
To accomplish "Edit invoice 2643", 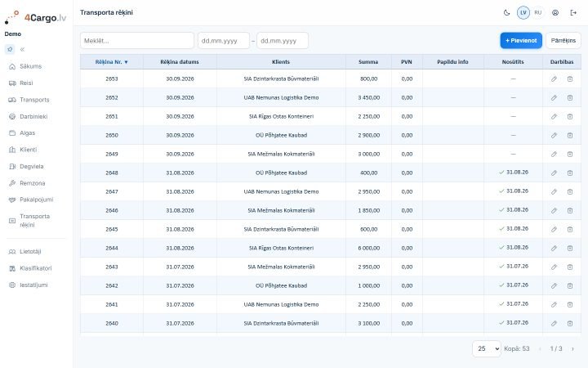I will tap(554, 267).
